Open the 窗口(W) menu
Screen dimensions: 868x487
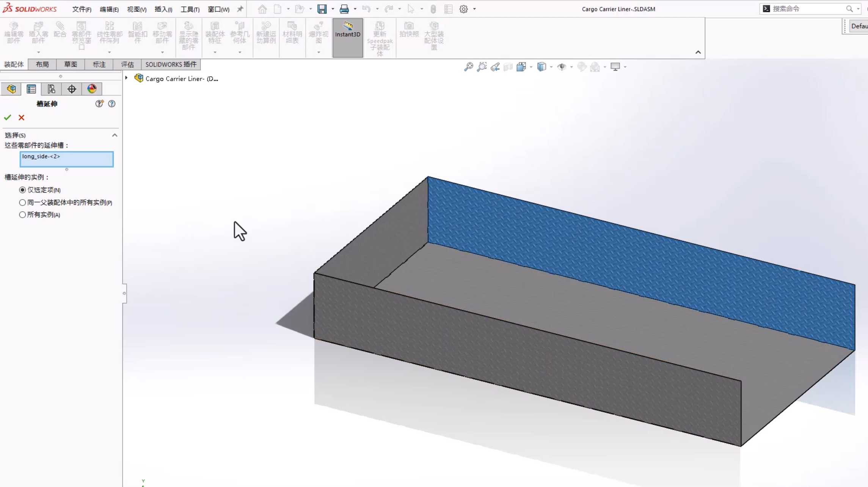click(218, 9)
